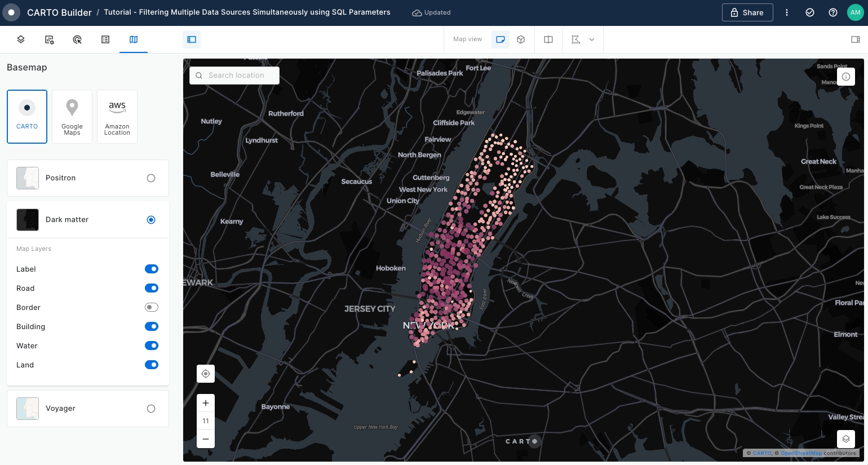Select the Amazon Location basemap provider
Image resolution: width=868 pixels, height=465 pixels.
pos(117,117)
